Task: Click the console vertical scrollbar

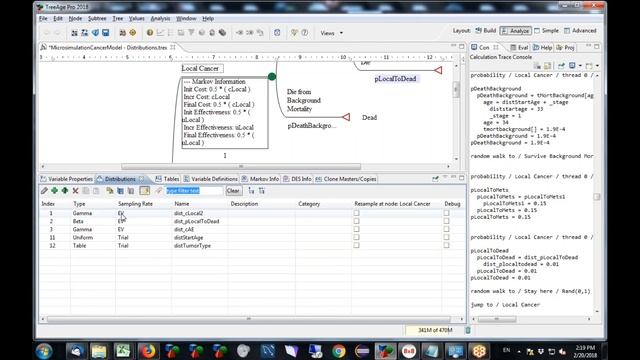Action: (x=597, y=197)
